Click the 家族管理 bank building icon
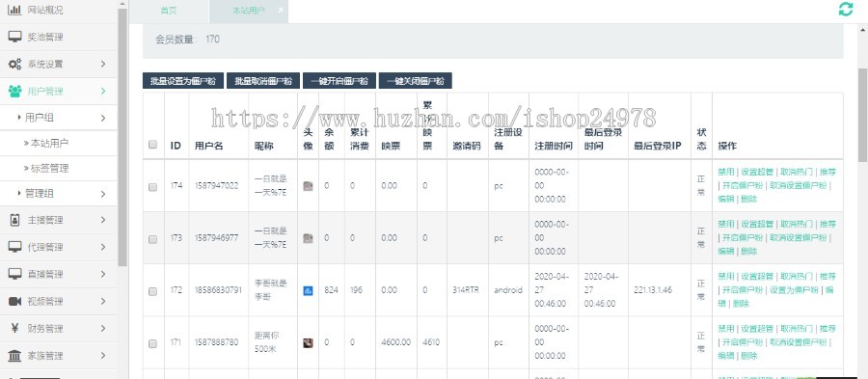The image size is (868, 379). [14, 355]
